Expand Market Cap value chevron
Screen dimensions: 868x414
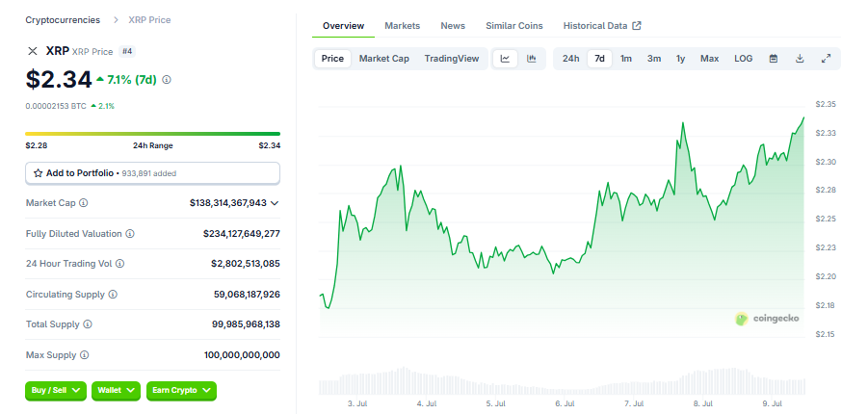[274, 203]
